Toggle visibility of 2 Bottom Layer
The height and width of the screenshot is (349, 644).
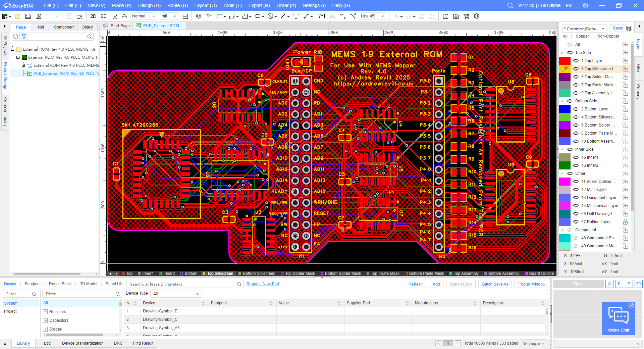576,109
